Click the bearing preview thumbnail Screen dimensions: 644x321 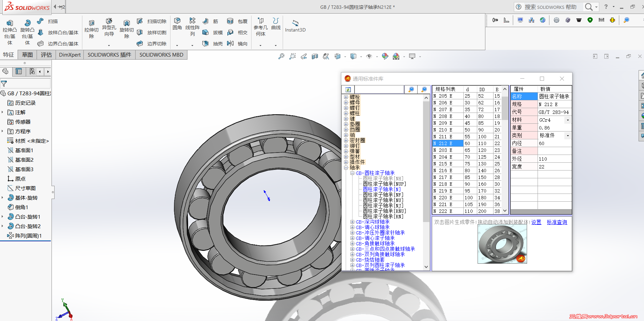pos(502,244)
